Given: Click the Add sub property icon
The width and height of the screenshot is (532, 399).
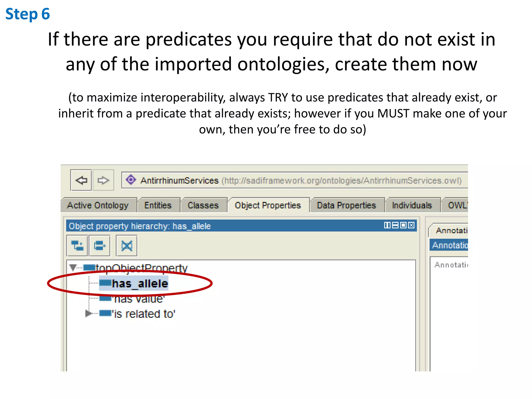Looking at the screenshot, I should click(x=77, y=245).
